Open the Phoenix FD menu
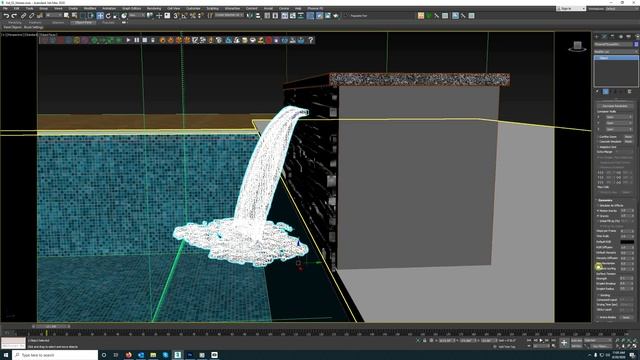Image resolution: width=640 pixels, height=360 pixels. click(x=315, y=9)
